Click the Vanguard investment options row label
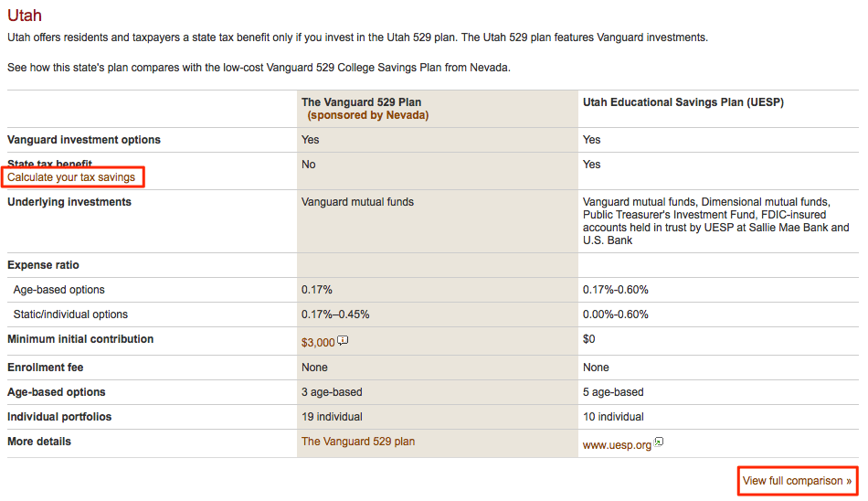Viewport: 868px width, 501px height. [84, 140]
